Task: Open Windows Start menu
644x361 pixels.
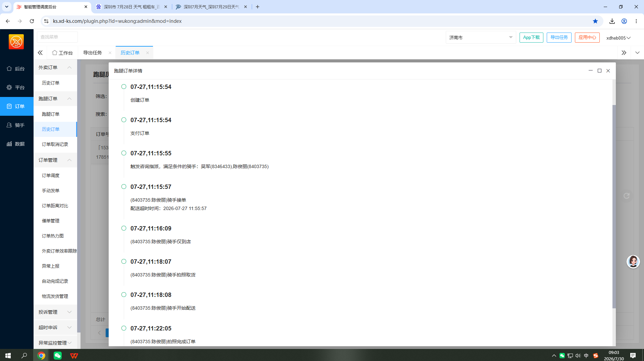Action: pos(8,355)
